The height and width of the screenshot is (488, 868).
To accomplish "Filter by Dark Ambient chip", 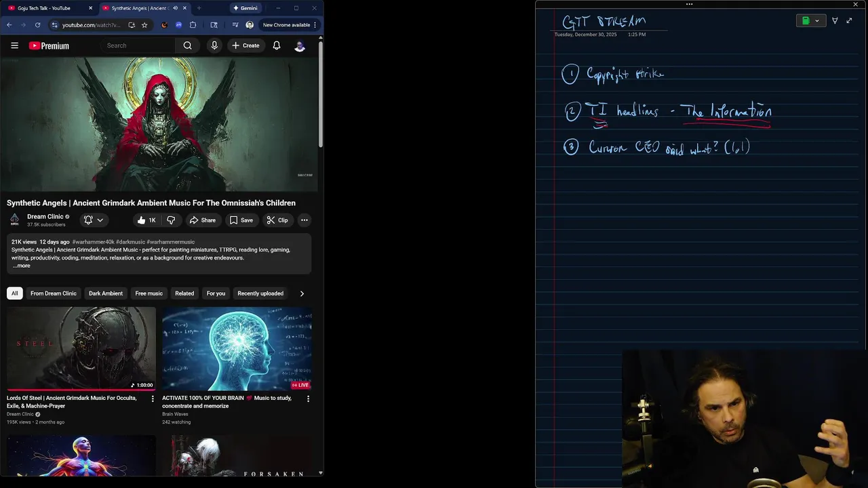I will tap(106, 293).
